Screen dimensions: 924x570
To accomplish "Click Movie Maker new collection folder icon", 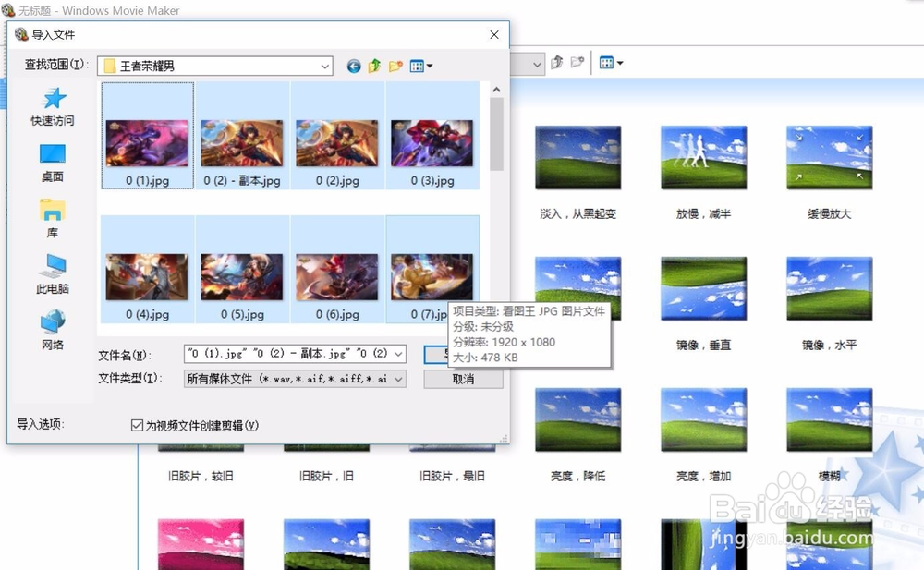I will point(578,62).
